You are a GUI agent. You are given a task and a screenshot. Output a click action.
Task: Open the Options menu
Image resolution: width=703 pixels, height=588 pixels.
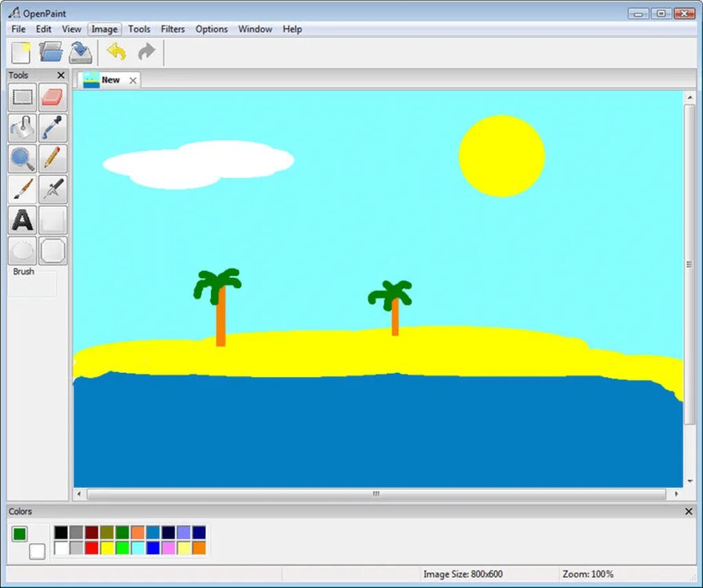[211, 29]
